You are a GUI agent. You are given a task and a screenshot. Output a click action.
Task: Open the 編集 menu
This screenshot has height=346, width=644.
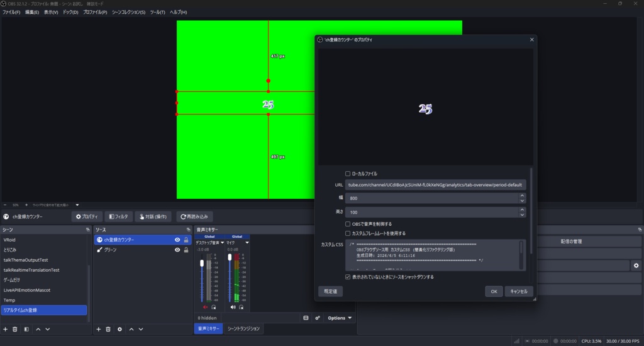tap(32, 13)
